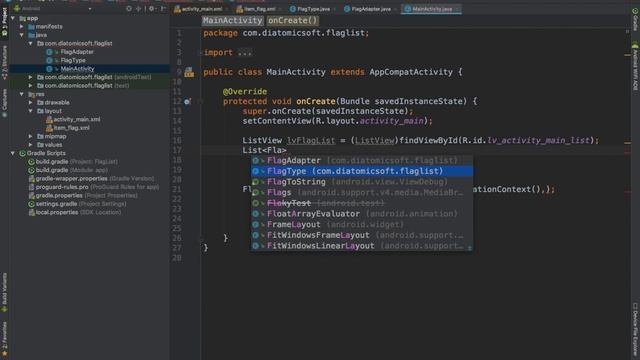Open the Build Variants side tab
This screenshot has height=360, width=640.
4,293
